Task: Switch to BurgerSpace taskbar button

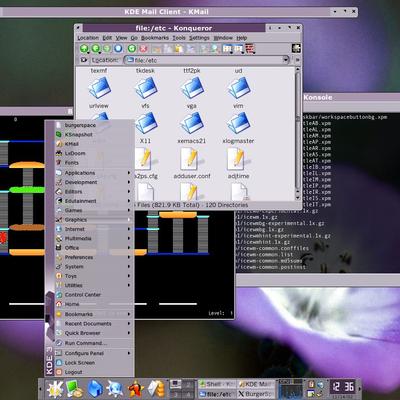Action: click(x=256, y=394)
